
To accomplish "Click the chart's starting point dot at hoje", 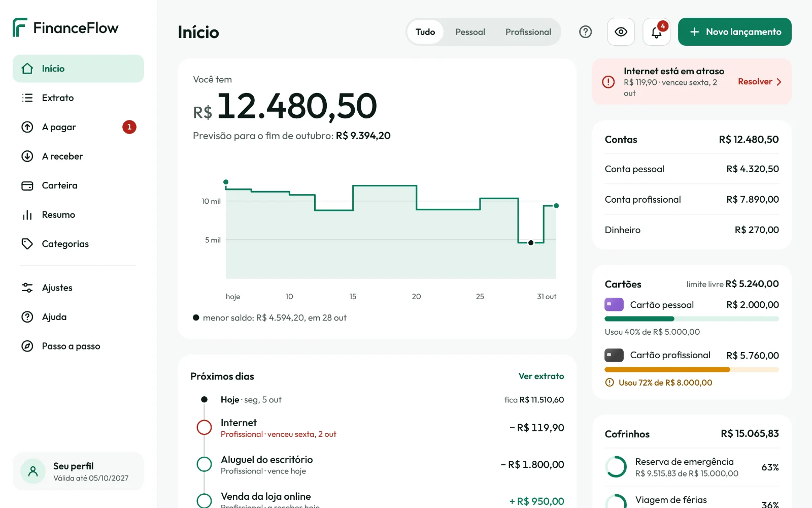I will [x=226, y=182].
